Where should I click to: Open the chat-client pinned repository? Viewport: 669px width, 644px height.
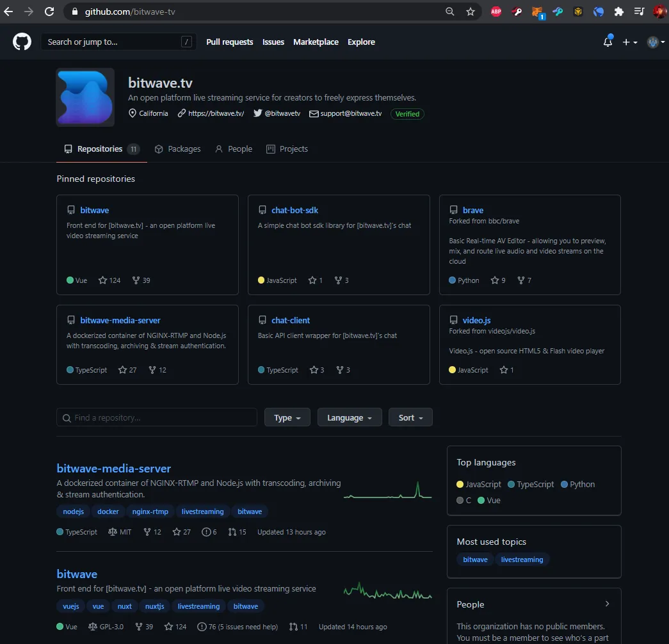[x=291, y=320]
